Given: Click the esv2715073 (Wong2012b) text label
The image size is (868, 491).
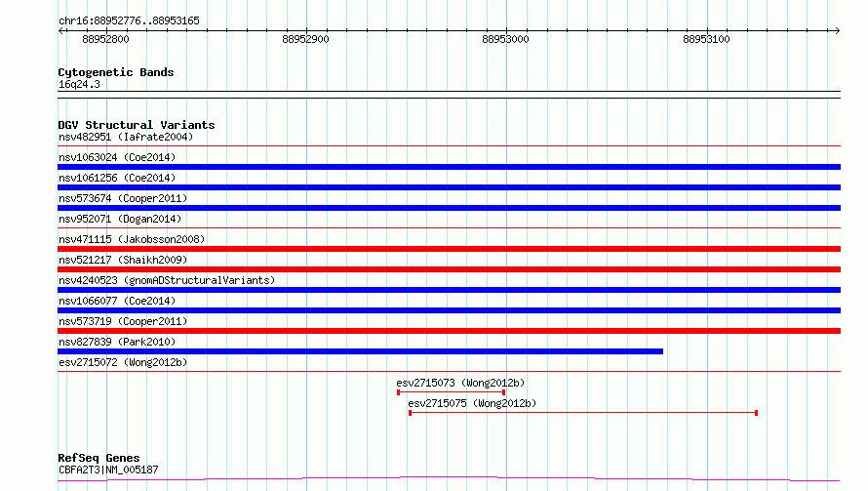Looking at the screenshot, I should pyautogui.click(x=460, y=383).
